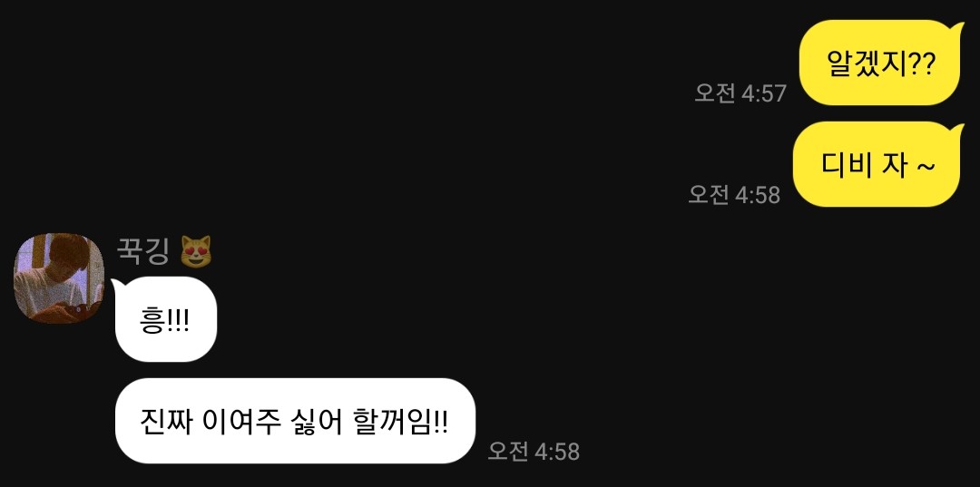Tap the white bubble saying 흥!!!
980x487 pixels.
(165, 319)
